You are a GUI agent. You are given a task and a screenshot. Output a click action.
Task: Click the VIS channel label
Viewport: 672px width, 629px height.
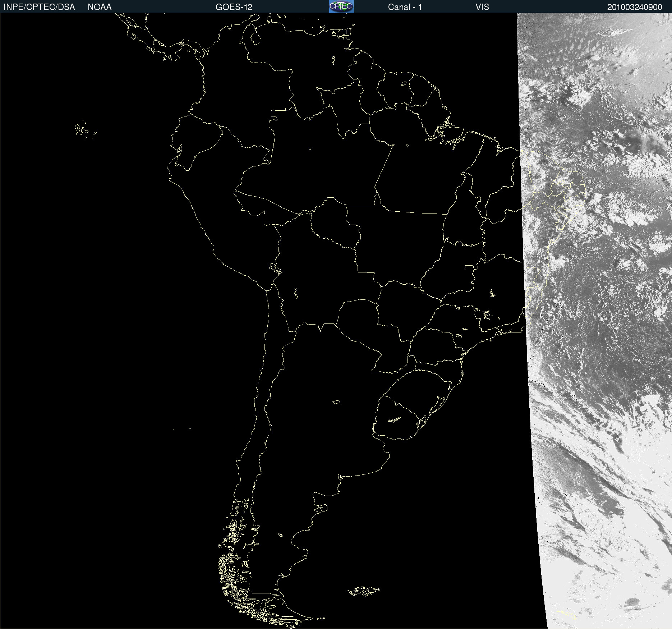[x=482, y=7]
